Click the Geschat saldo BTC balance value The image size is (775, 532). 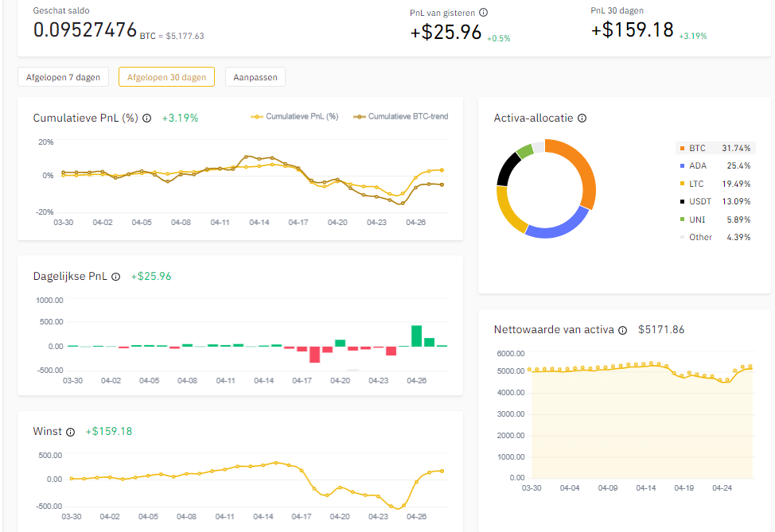(x=85, y=30)
